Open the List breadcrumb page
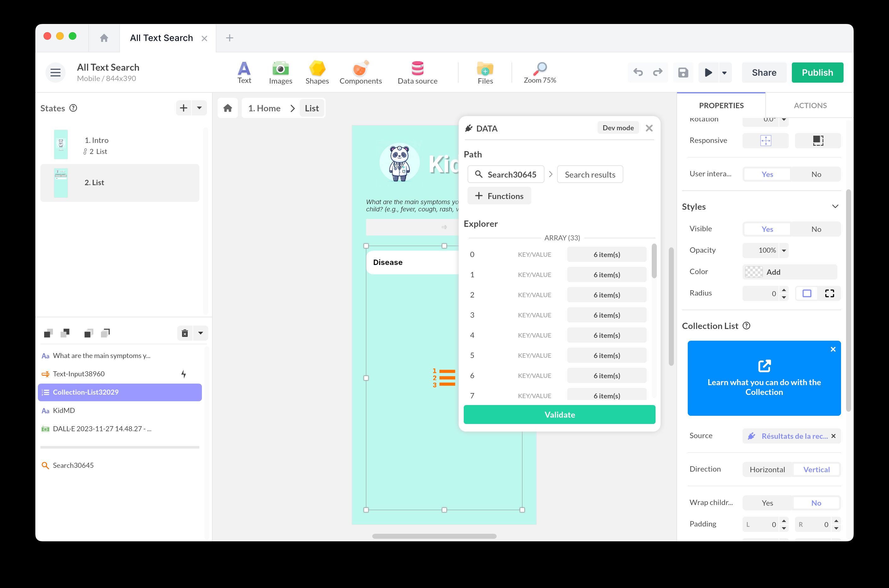Viewport: 889px width, 588px height. tap(312, 108)
